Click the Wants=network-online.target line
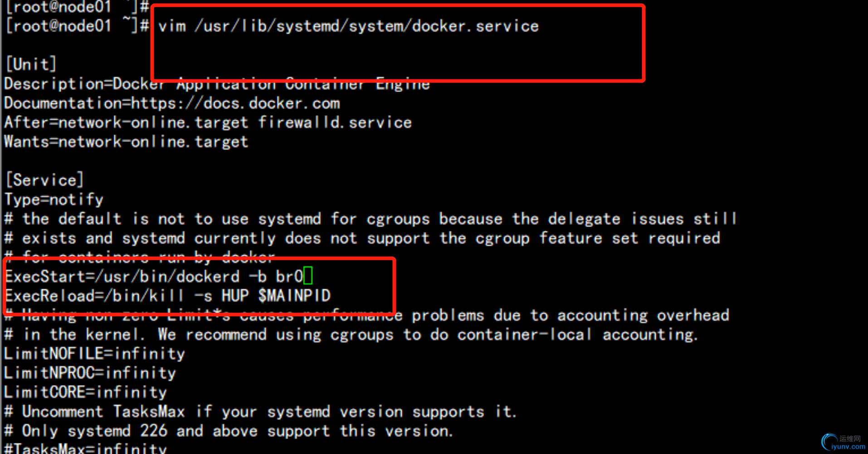 [126, 142]
